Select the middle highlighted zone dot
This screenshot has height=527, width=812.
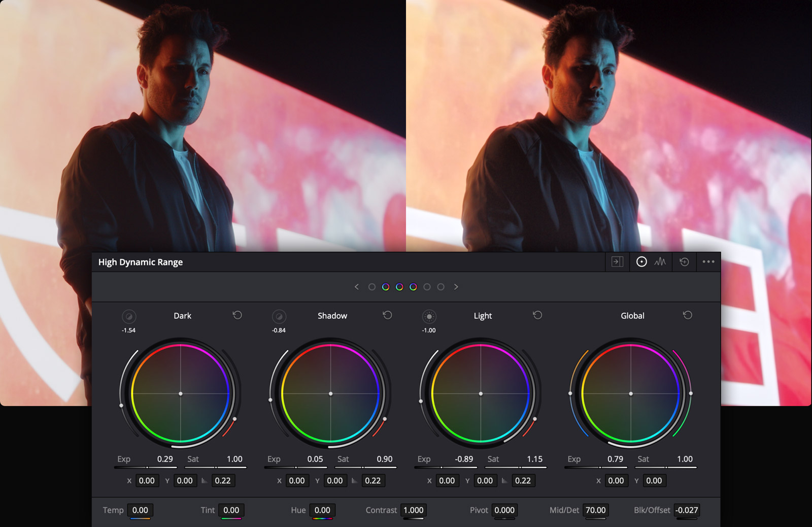(399, 286)
